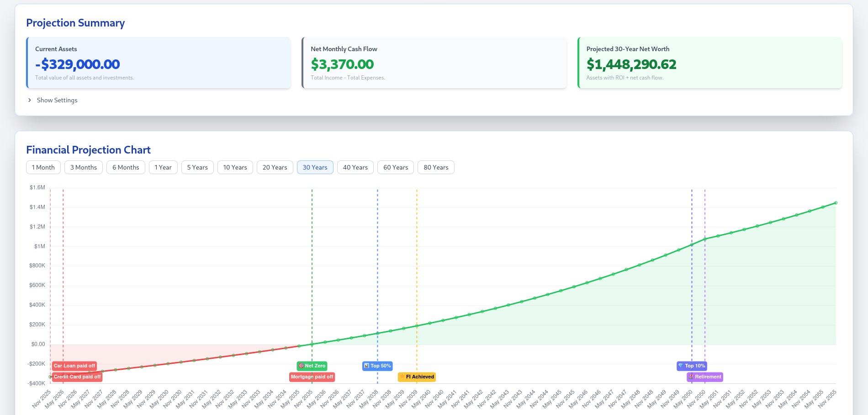Click the Car Loan paid off marker

[74, 366]
